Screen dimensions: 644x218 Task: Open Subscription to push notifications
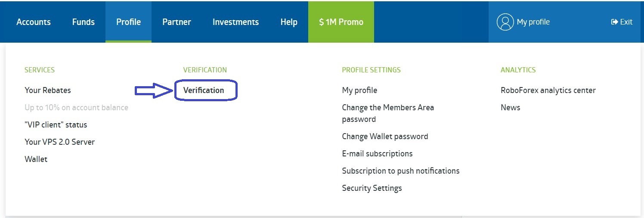tap(401, 171)
